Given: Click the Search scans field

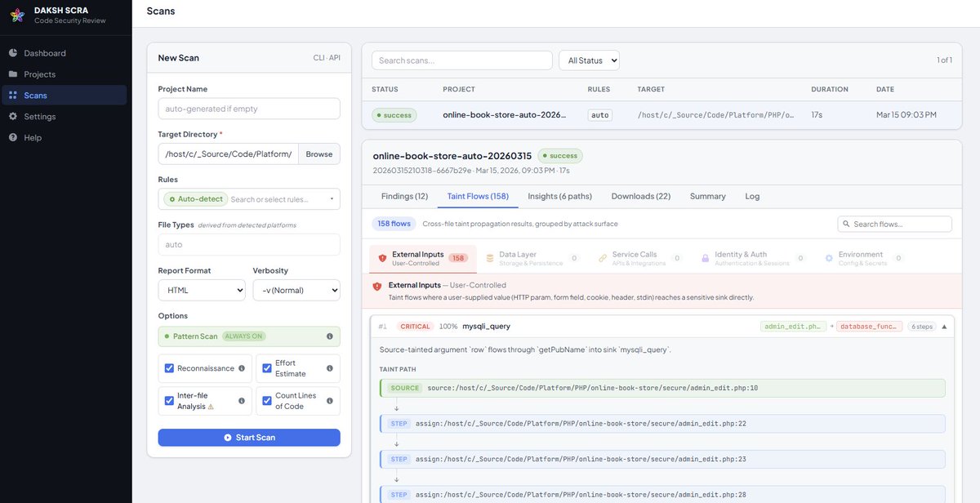Looking at the screenshot, I should click(x=462, y=60).
